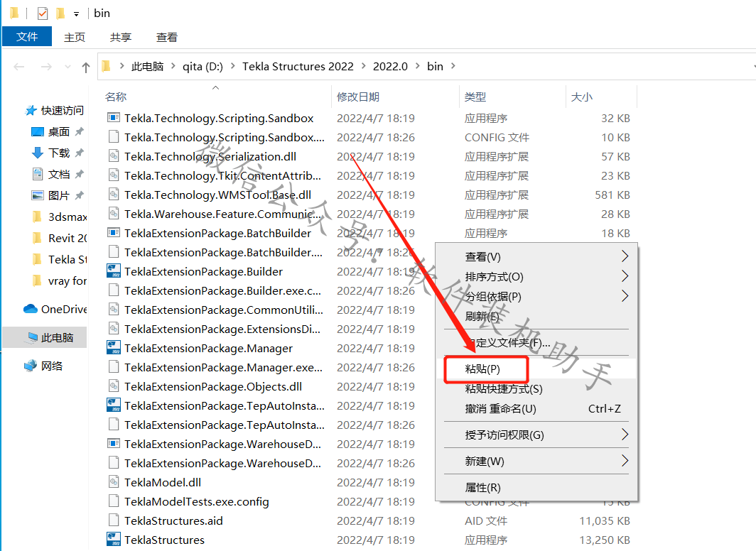Choose 粘贴快捷方式(S) in context menu
The height and width of the screenshot is (551, 756).
tap(536, 388)
